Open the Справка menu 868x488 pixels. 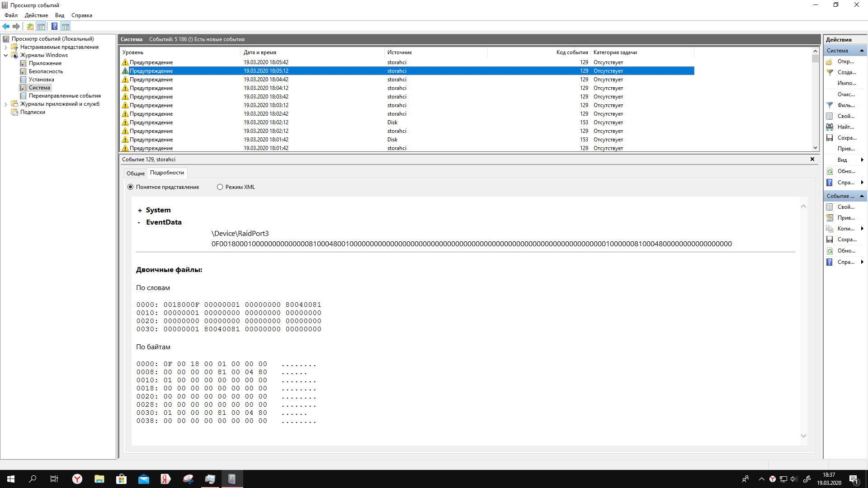(82, 15)
